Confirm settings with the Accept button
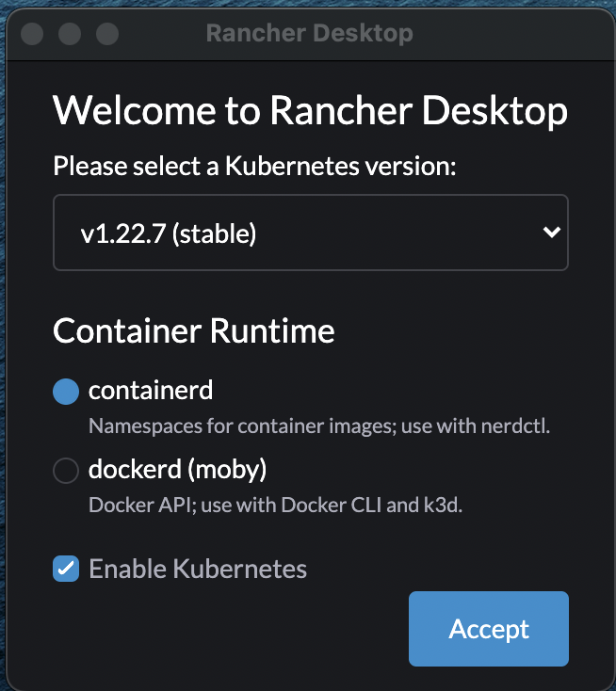The image size is (616, 691). [489, 629]
